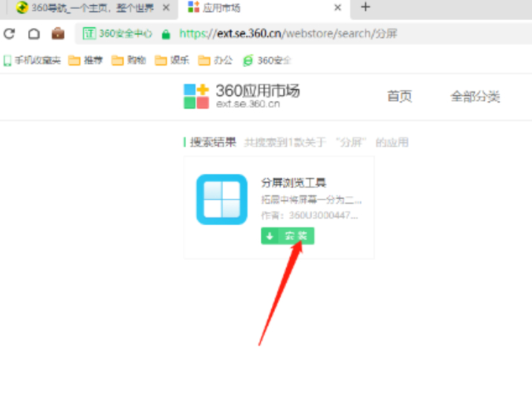Click the ext.se.360.cn subtitle under the logo

(248, 104)
